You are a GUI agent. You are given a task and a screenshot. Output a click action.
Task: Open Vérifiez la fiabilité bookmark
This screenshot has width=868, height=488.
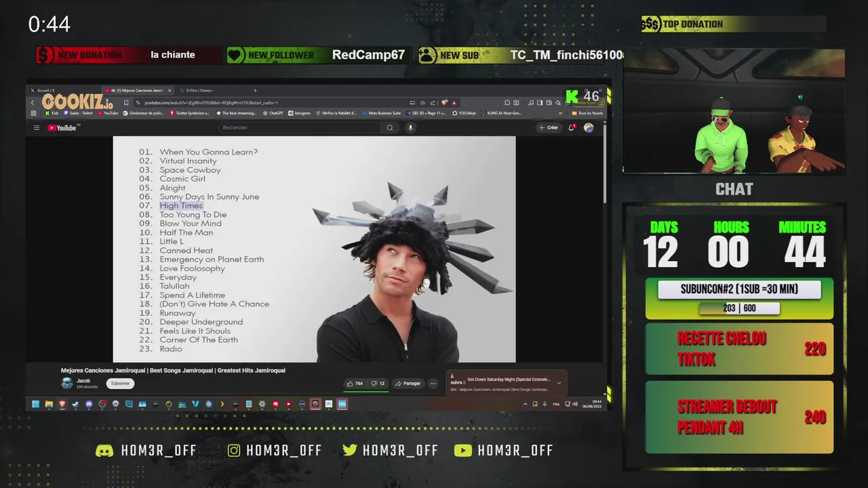pos(336,113)
